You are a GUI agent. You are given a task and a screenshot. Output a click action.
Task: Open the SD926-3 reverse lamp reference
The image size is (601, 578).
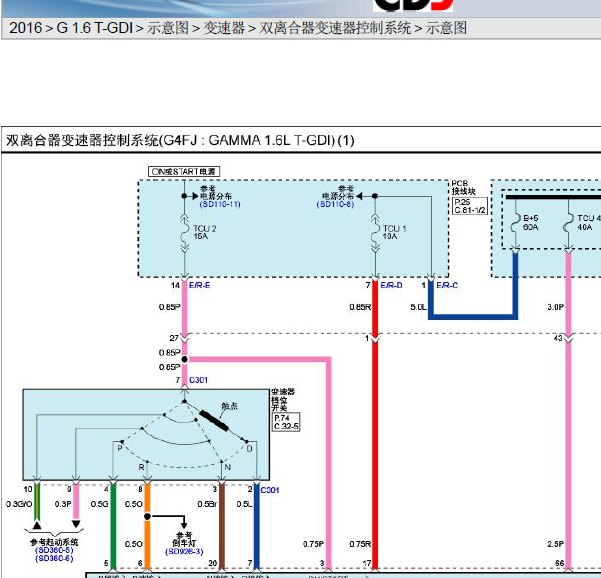(x=184, y=552)
